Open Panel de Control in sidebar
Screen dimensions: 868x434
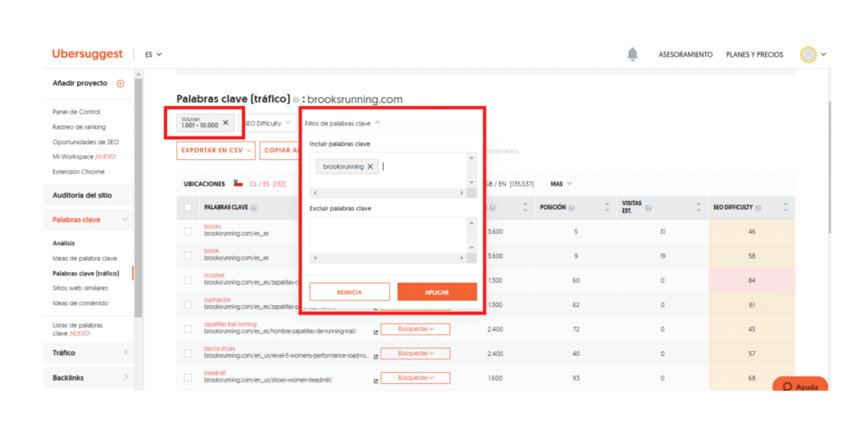click(76, 112)
